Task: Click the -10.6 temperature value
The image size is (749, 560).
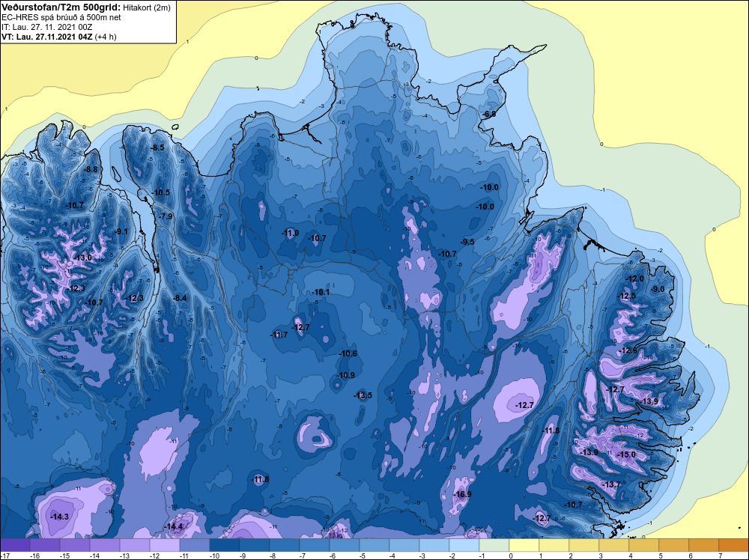Action: click(348, 354)
